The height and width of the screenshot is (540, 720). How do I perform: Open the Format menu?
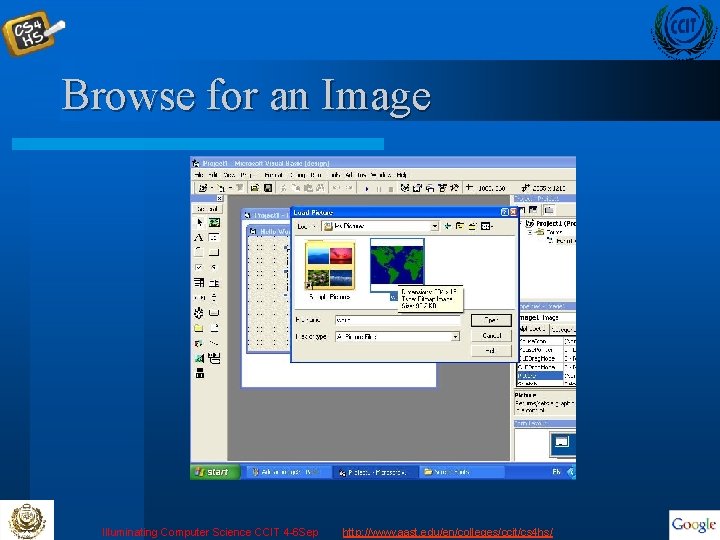point(273,175)
